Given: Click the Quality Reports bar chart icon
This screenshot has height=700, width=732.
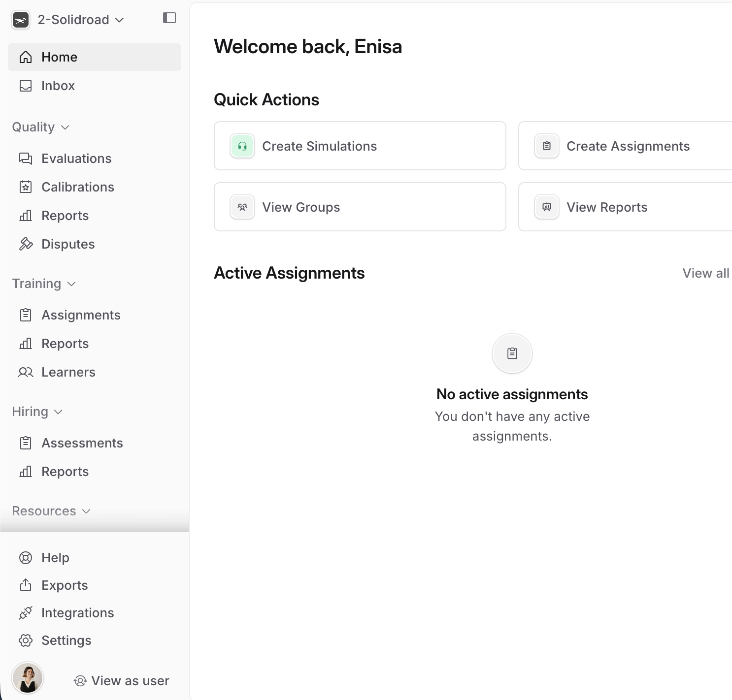Looking at the screenshot, I should (x=26, y=216).
